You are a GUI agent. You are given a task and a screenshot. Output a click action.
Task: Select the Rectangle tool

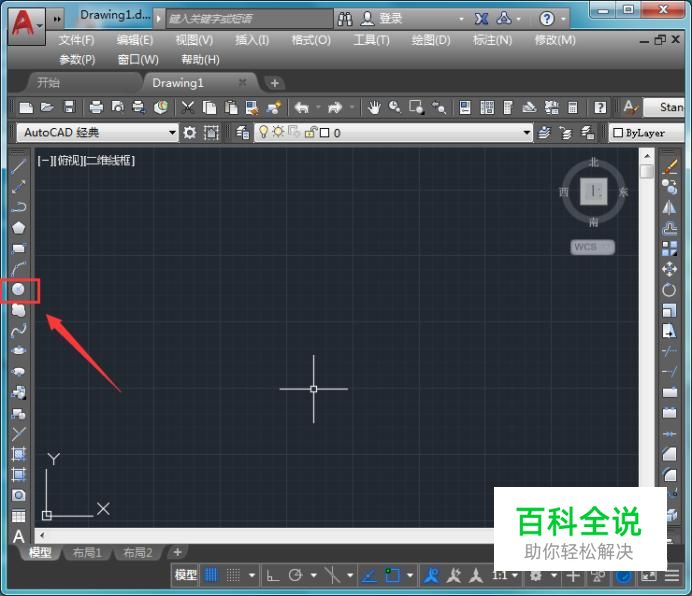pos(18,248)
